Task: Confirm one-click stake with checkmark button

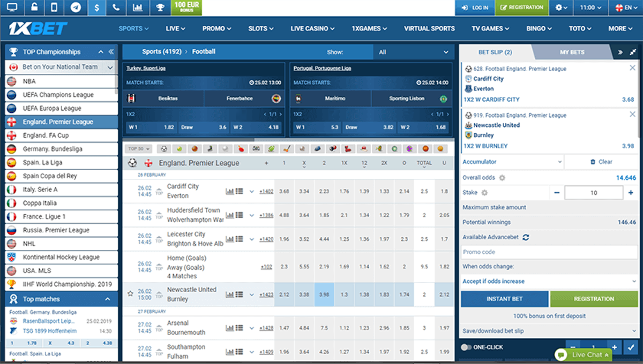Action: click(631, 347)
